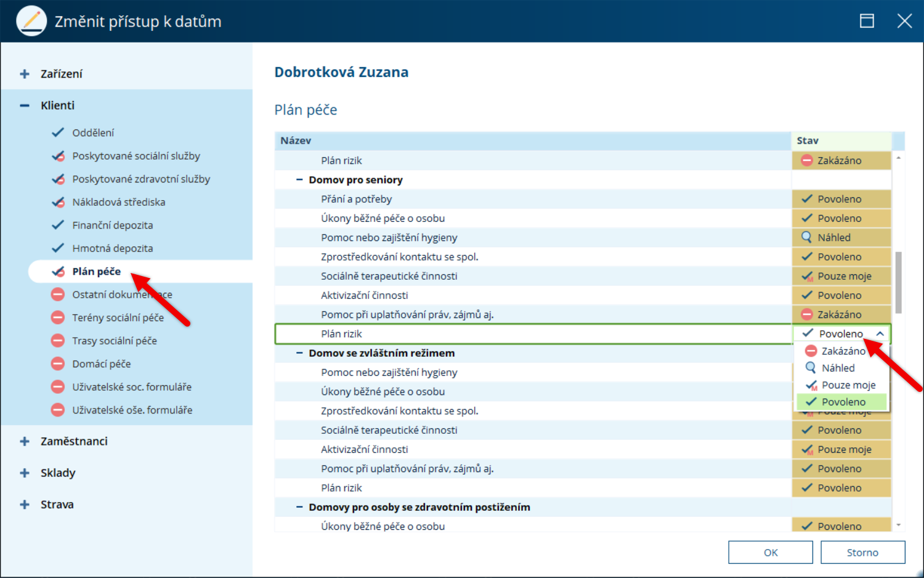Viewport: 924px width, 578px height.
Task: Open Oddělení in the Klienti tree
Action: click(93, 132)
